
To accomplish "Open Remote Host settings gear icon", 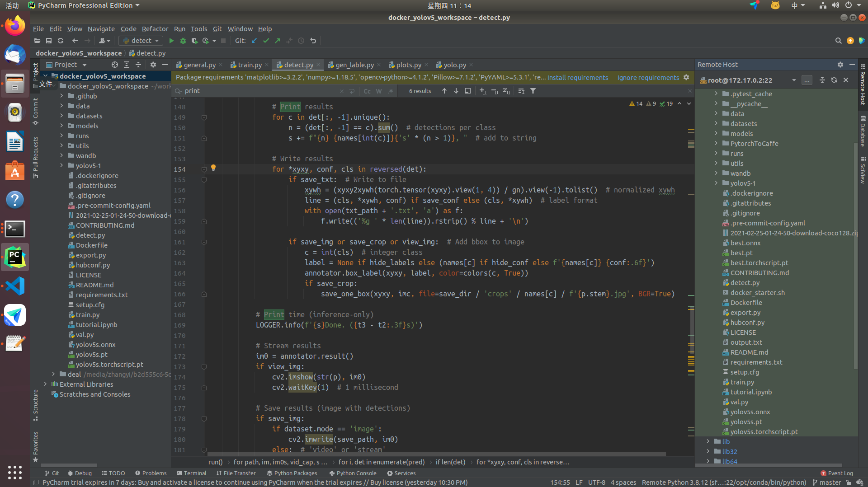I will pyautogui.click(x=840, y=65).
